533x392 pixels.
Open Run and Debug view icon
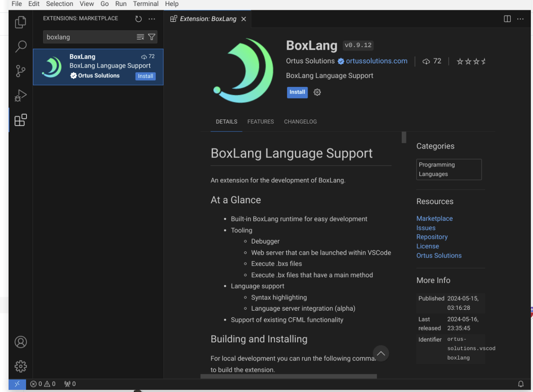[x=21, y=95]
